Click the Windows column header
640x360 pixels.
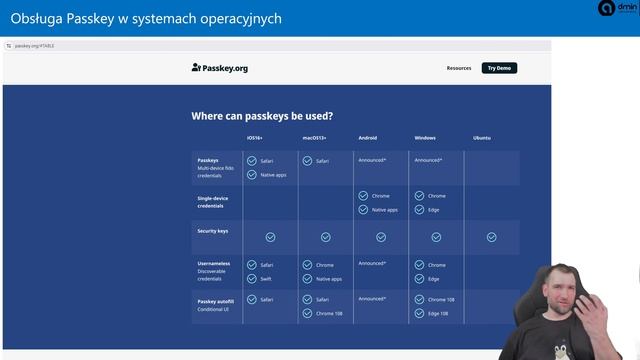[425, 138]
